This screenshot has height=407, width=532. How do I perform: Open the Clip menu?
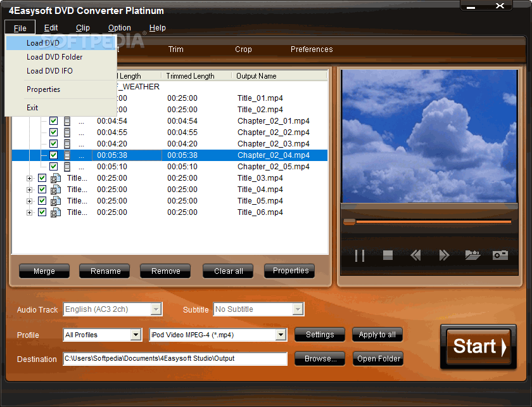(x=83, y=28)
